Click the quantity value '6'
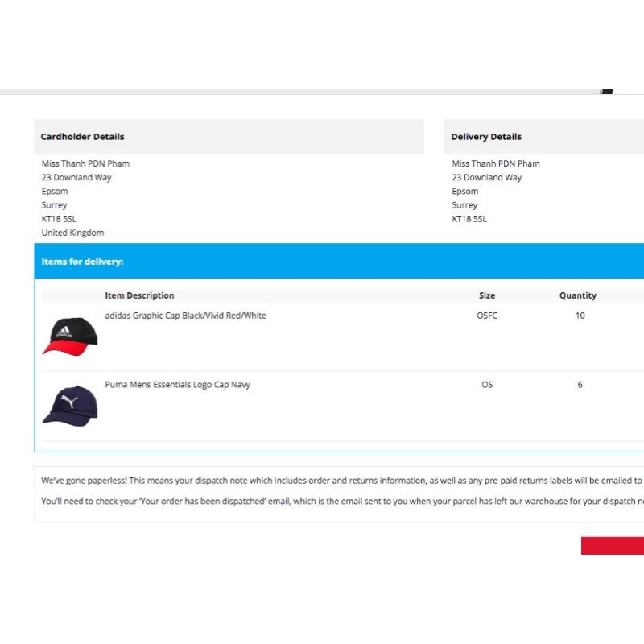Screen dimensions: 644x644 (x=580, y=385)
